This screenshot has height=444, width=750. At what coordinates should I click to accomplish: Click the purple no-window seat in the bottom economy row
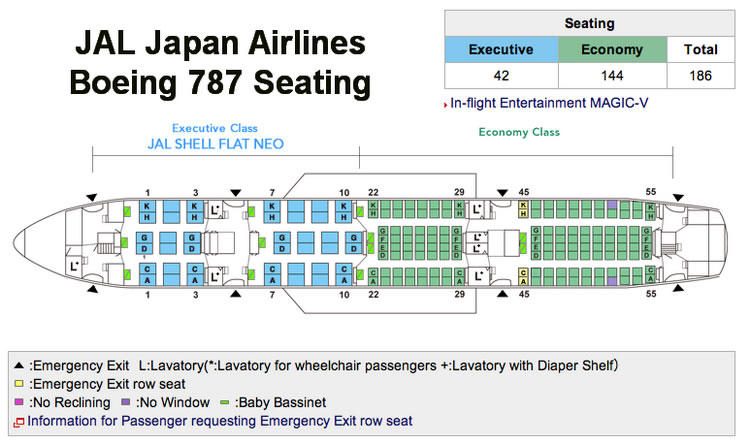[612, 281]
